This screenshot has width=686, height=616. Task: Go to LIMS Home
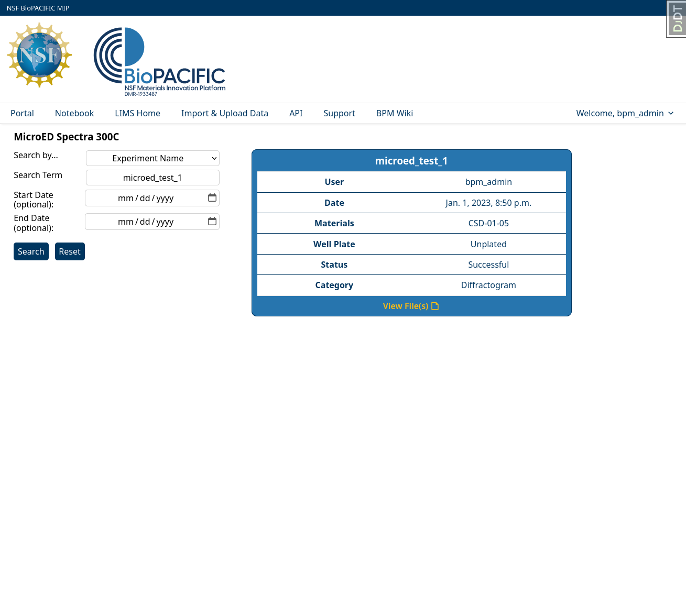point(137,113)
